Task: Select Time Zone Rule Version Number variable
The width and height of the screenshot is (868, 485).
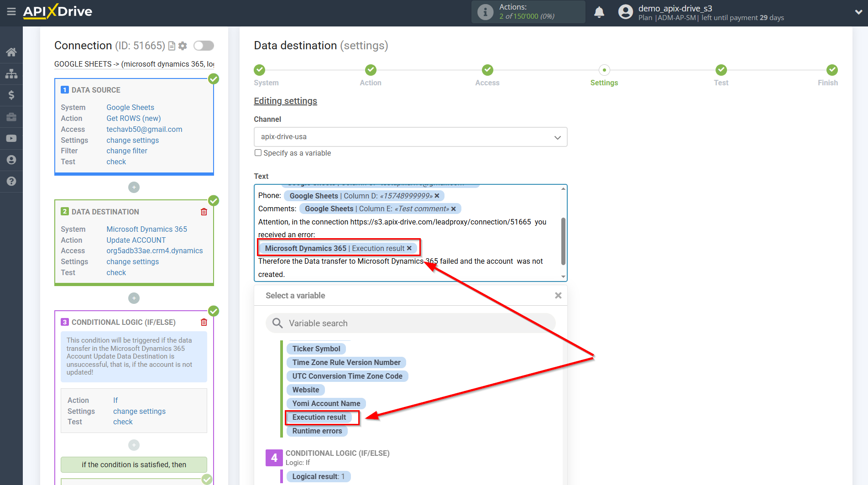Action: pos(346,362)
